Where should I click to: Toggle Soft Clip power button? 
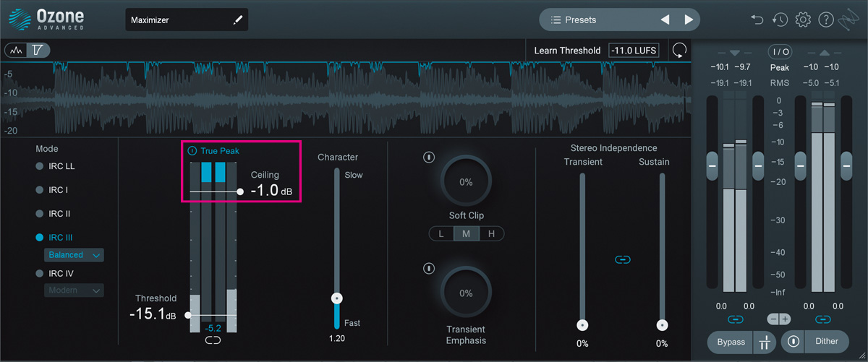[429, 157]
